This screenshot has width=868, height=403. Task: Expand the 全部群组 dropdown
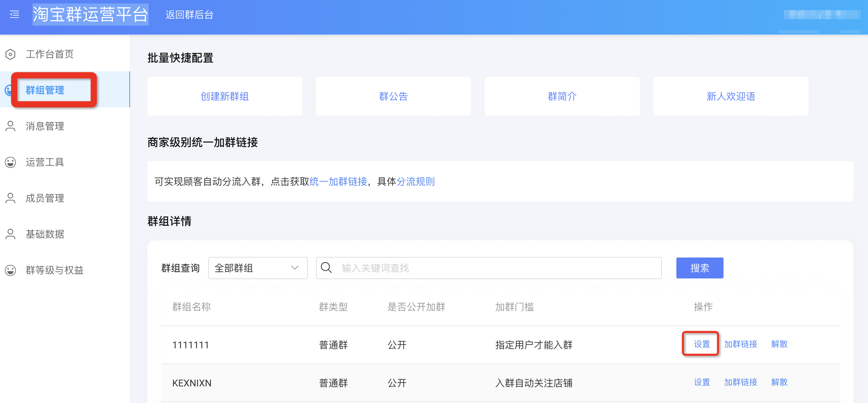point(258,268)
